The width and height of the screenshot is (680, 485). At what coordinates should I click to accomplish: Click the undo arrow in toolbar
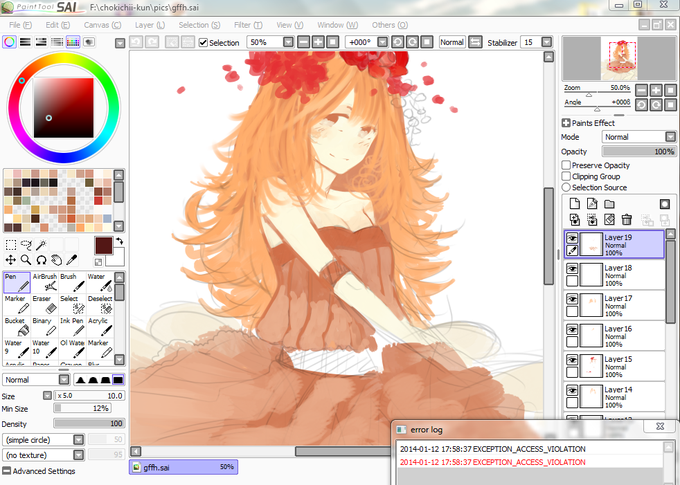[x=136, y=42]
